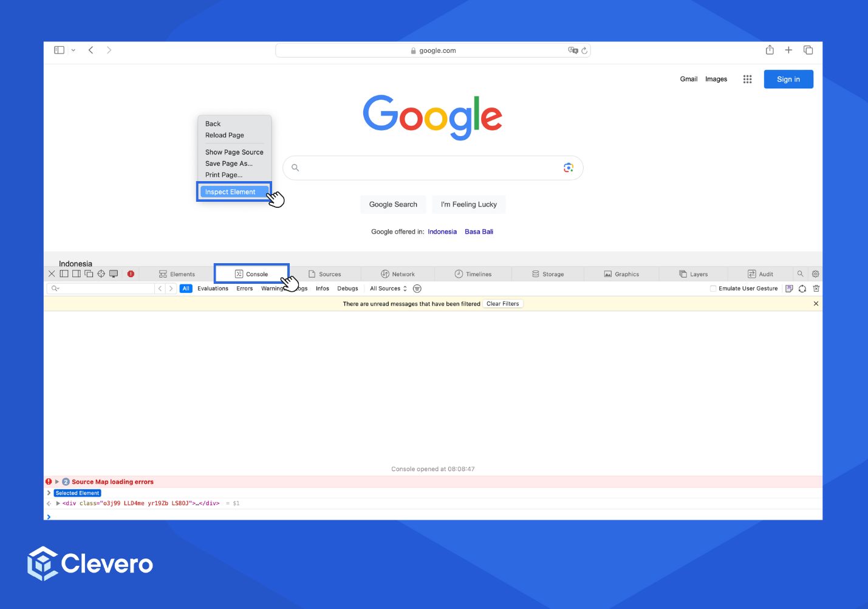Close the Web Inspector with X icon
868x609 pixels.
point(52,274)
